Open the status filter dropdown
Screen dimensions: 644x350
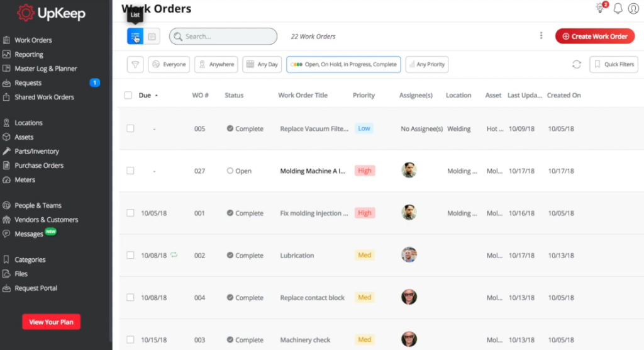click(x=343, y=64)
